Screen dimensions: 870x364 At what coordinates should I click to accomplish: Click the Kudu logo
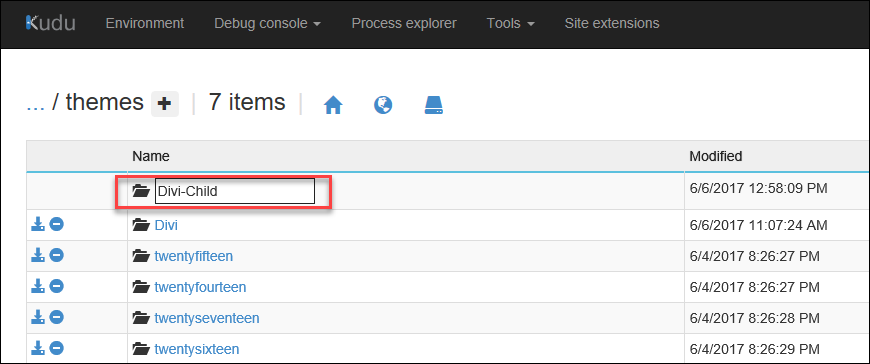[x=50, y=23]
